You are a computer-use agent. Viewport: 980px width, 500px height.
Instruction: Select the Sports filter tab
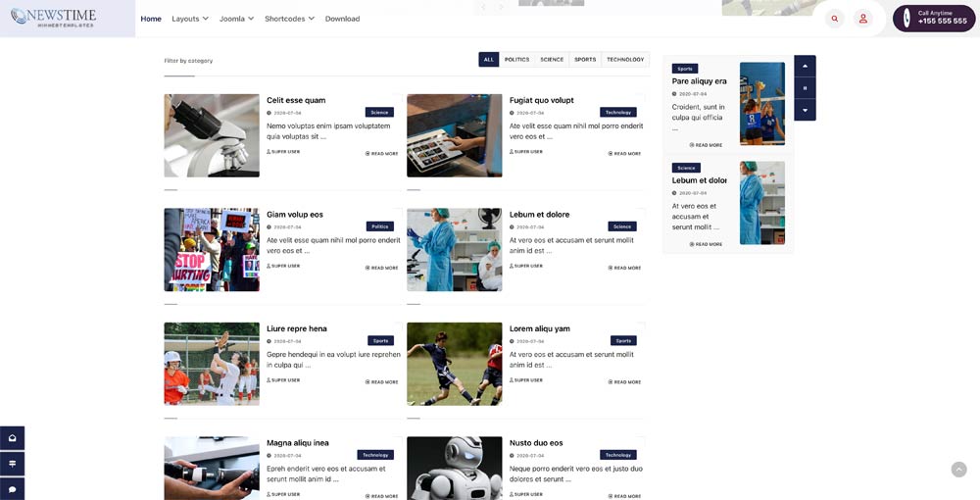pos(585,60)
